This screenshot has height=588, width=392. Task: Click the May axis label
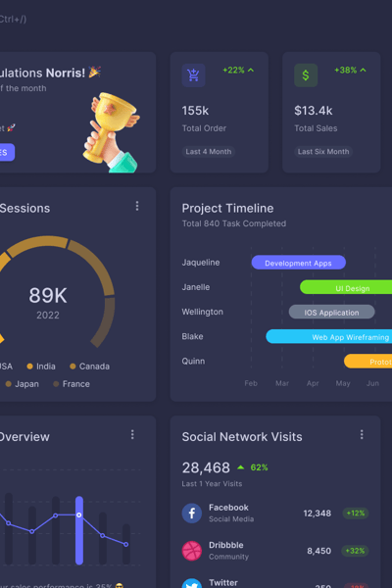click(343, 383)
